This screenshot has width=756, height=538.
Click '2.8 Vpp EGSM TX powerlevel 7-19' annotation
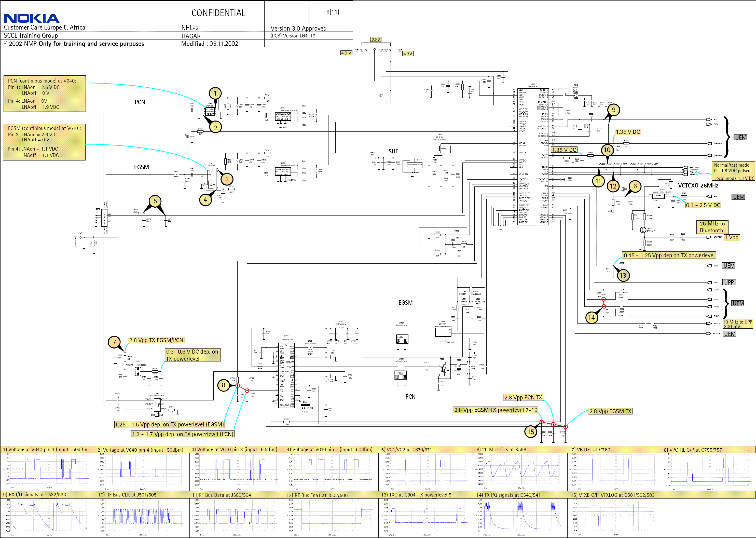click(x=496, y=410)
